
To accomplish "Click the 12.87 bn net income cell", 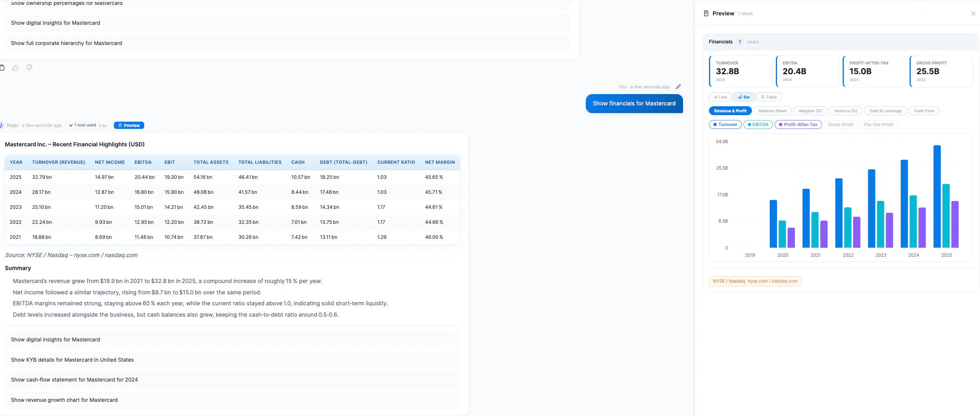I will click(105, 192).
